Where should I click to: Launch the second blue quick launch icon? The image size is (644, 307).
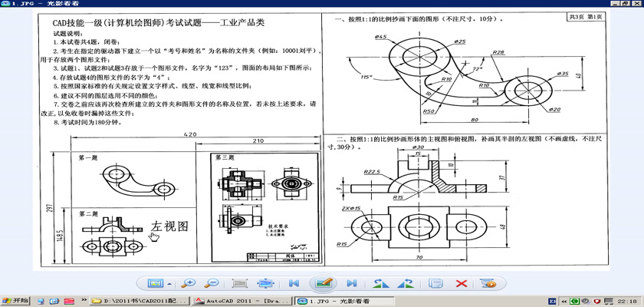(54, 302)
